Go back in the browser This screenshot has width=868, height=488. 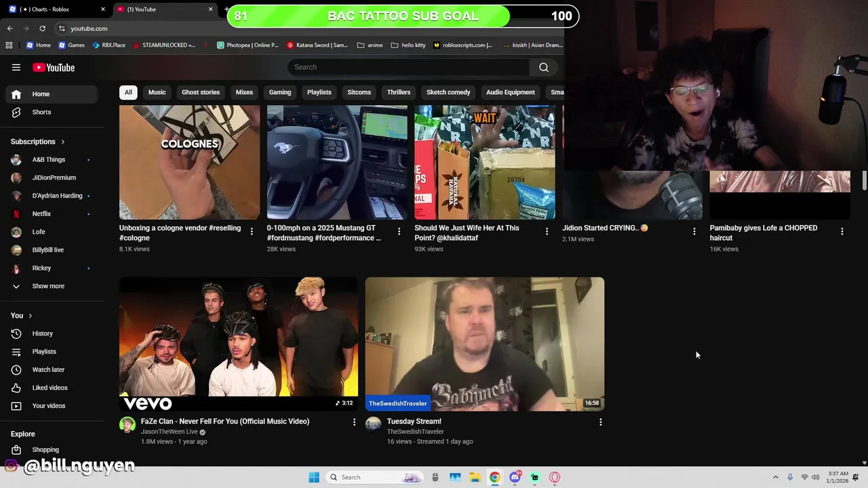click(10, 28)
